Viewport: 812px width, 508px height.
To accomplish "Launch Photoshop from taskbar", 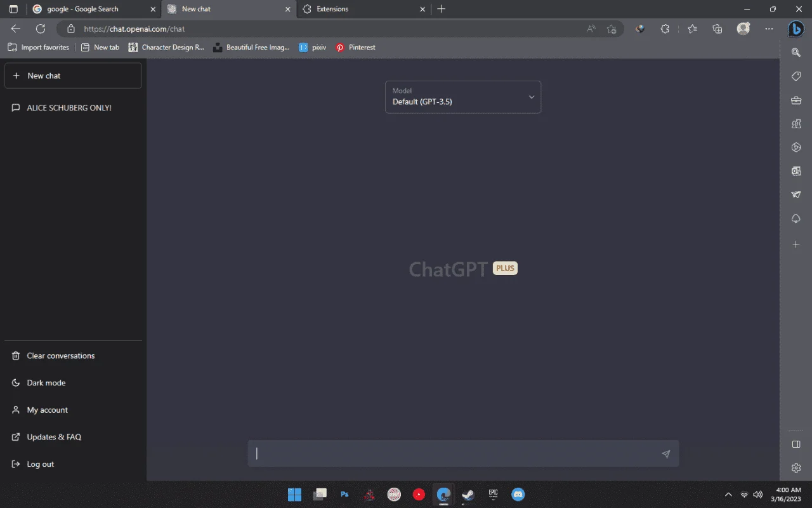I will pos(344,495).
